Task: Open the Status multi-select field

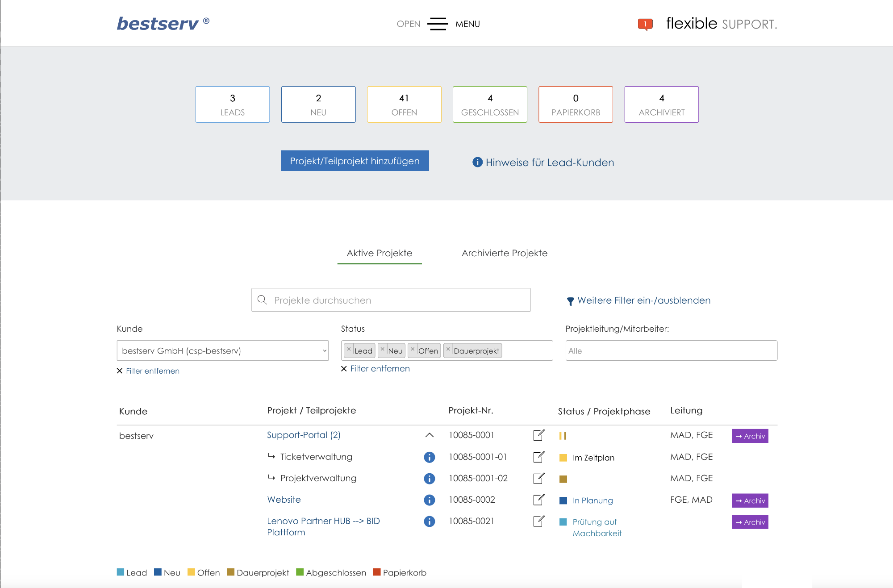Action: point(447,350)
